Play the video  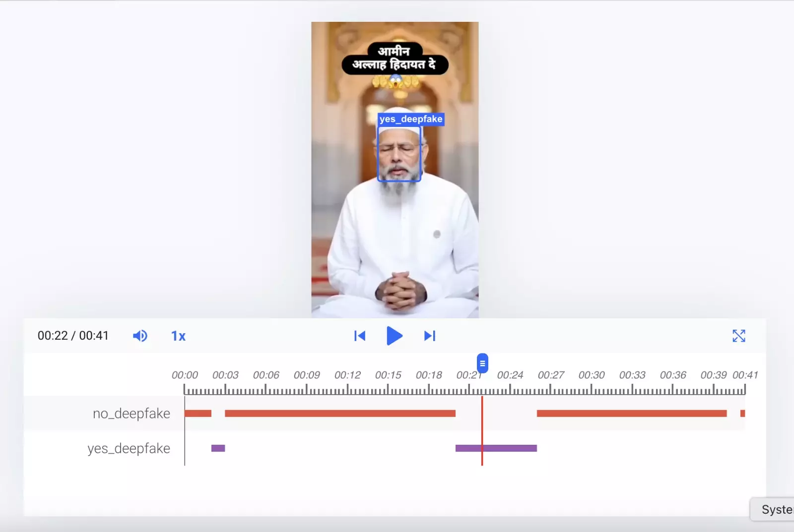click(x=395, y=336)
